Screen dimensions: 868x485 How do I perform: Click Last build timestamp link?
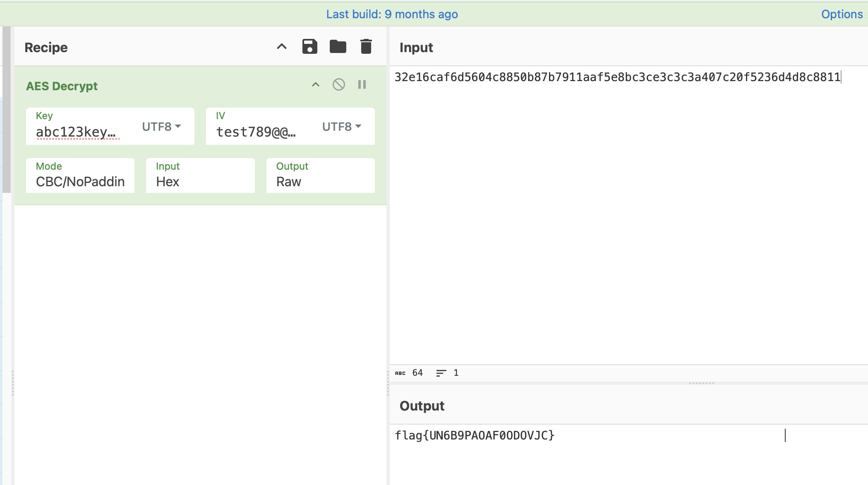[x=392, y=14]
